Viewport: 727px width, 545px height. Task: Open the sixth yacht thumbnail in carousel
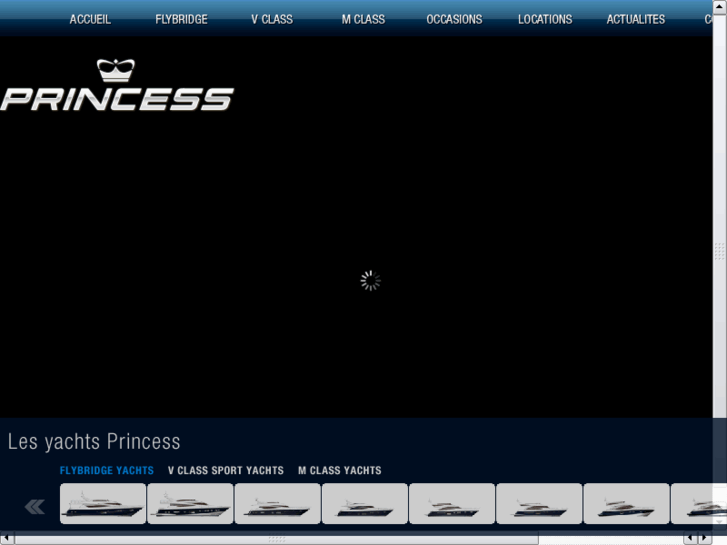[539, 504]
